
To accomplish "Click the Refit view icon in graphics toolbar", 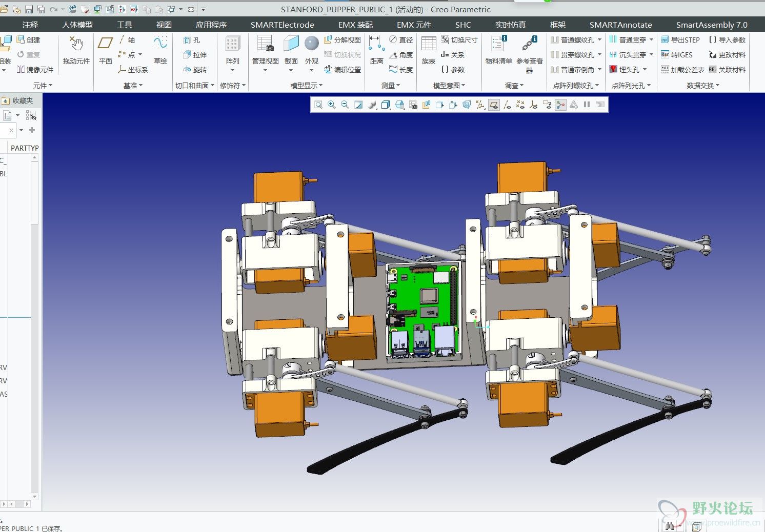I will click(318, 105).
